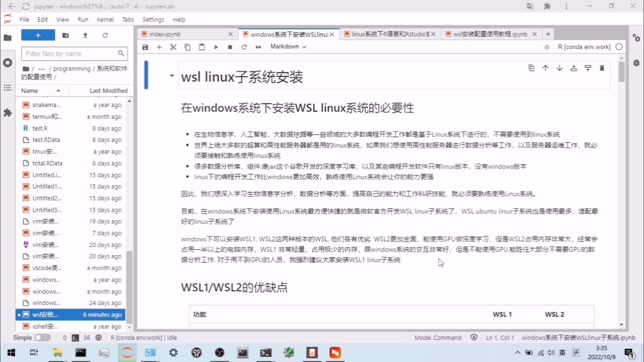
Task: Interrupt the kernel with the stop icon
Action: coord(230,47)
